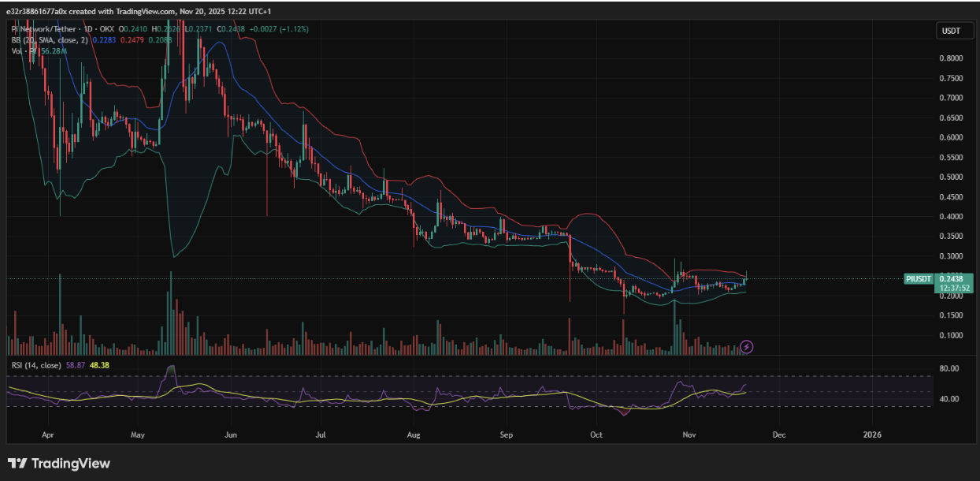Screen dimensions: 980x481
Task: Click the Nov label on the time axis
Action: tap(689, 434)
